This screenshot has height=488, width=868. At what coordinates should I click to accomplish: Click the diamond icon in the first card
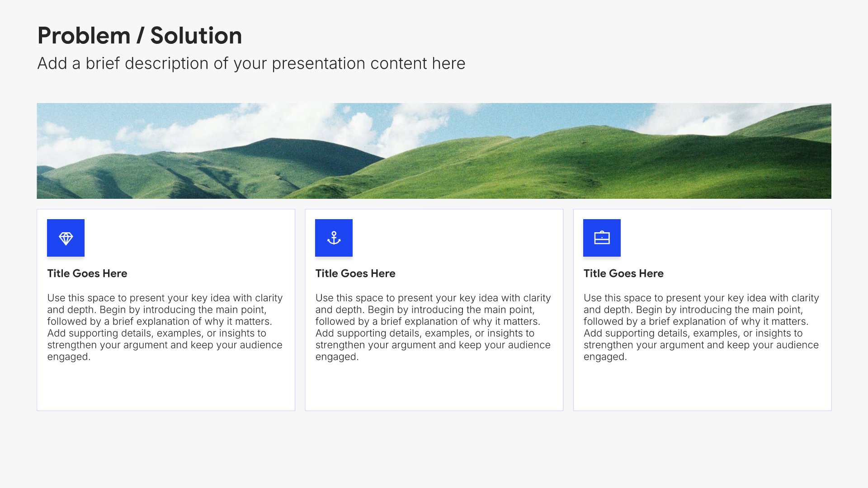66,238
